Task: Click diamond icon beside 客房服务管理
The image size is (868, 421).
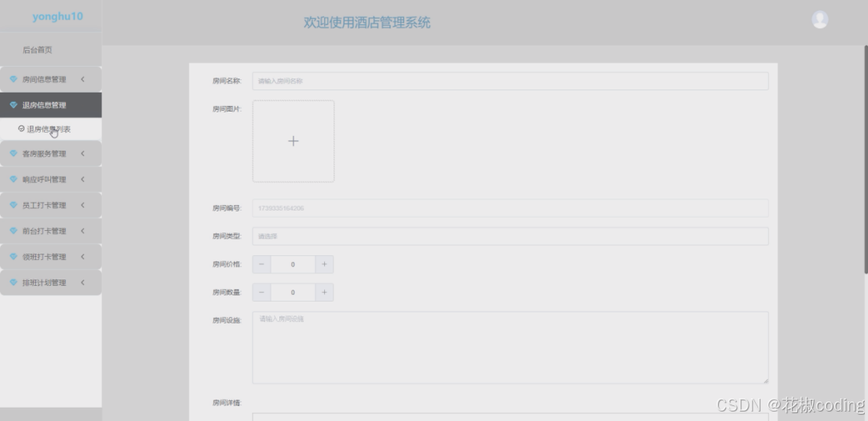Action: [13, 153]
